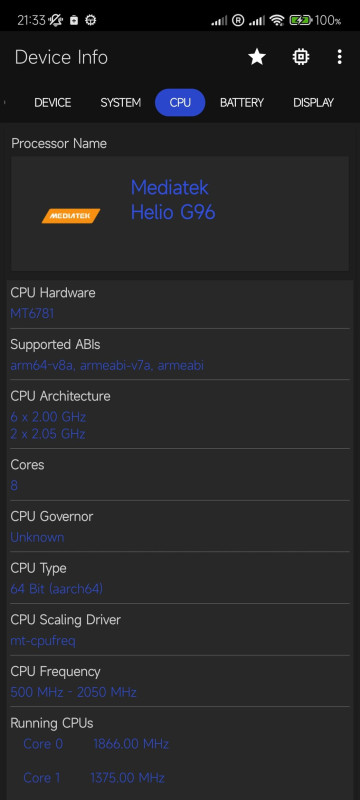This screenshot has width=360, height=800.
Task: Open the three-dot overflow menu
Action: [340, 57]
